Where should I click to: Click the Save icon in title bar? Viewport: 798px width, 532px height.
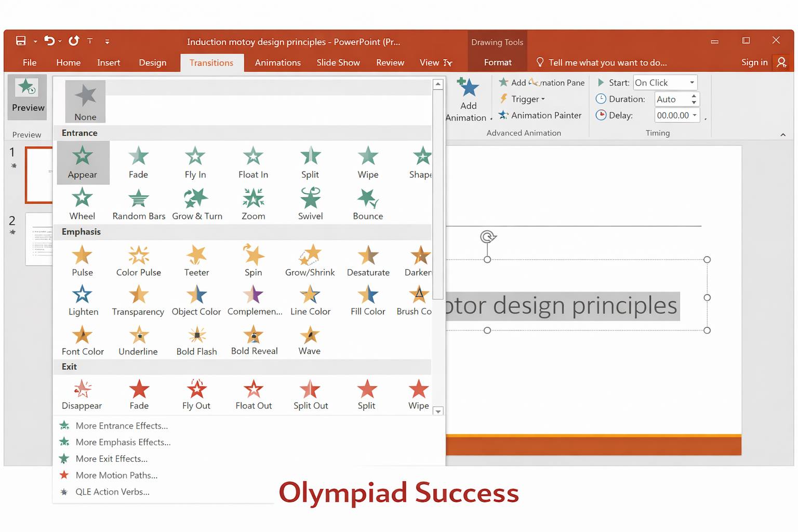pyautogui.click(x=21, y=41)
